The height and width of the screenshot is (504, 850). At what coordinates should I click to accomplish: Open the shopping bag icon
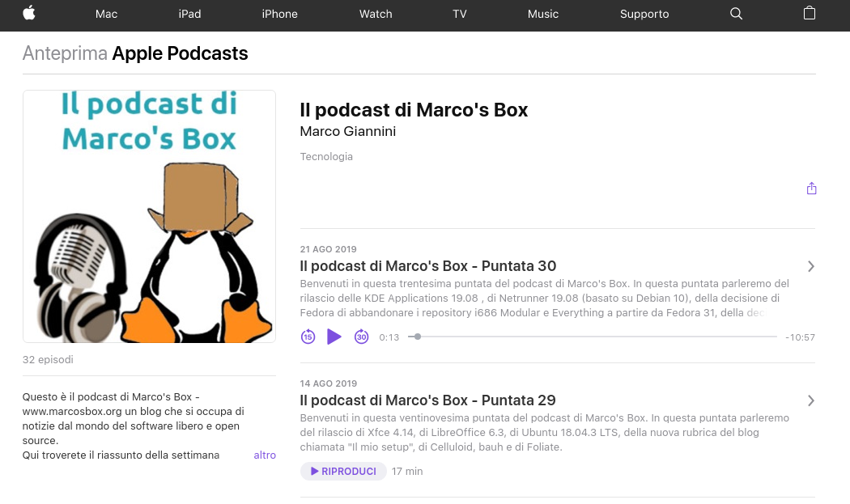pos(809,13)
